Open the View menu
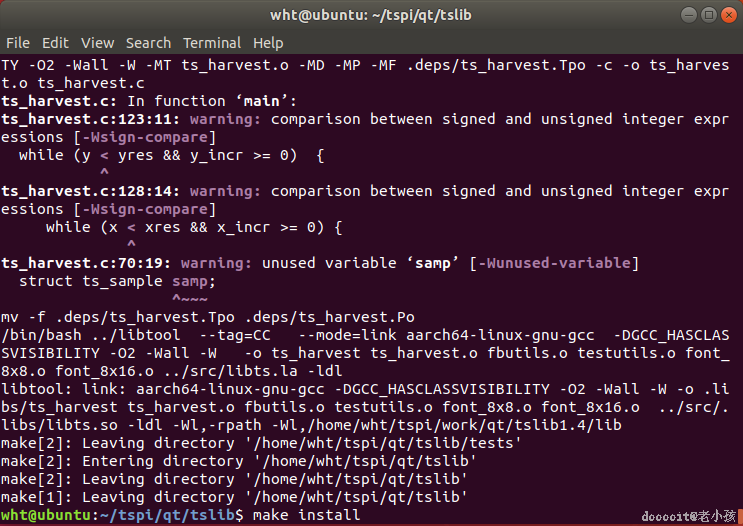Viewport: 743px width, 526px height. point(98,43)
